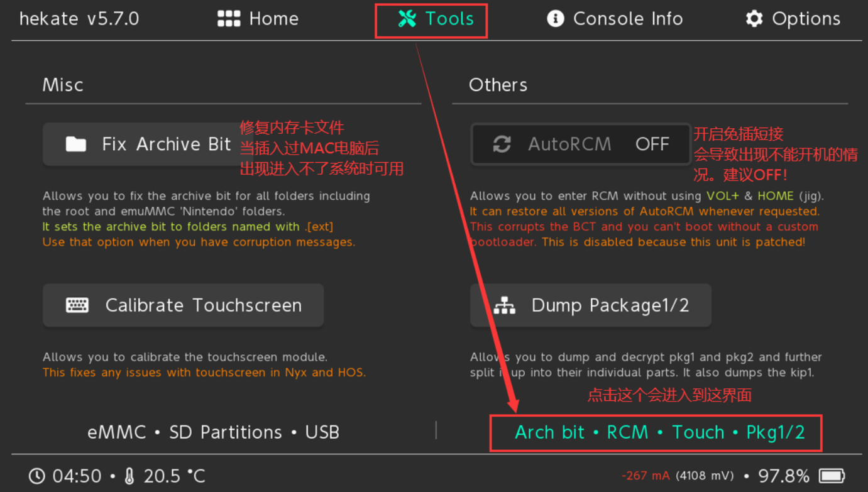Open the Home tab label

pyautogui.click(x=273, y=19)
